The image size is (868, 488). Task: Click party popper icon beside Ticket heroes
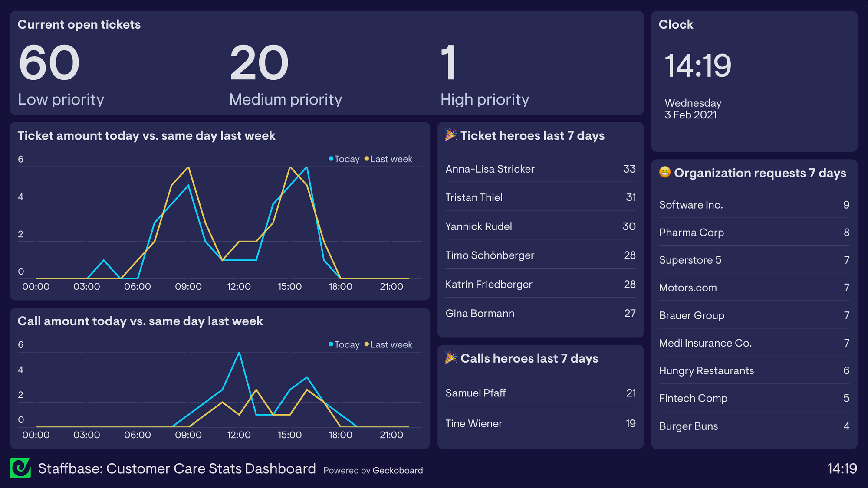(451, 135)
